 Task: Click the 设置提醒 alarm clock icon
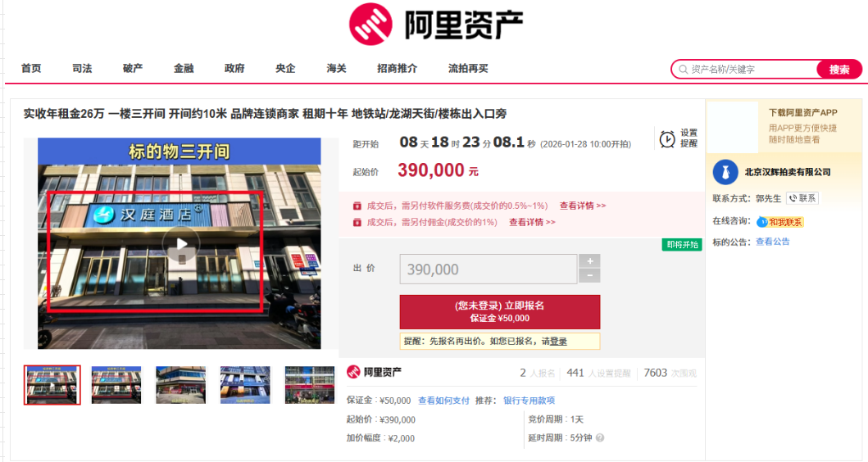(x=667, y=139)
